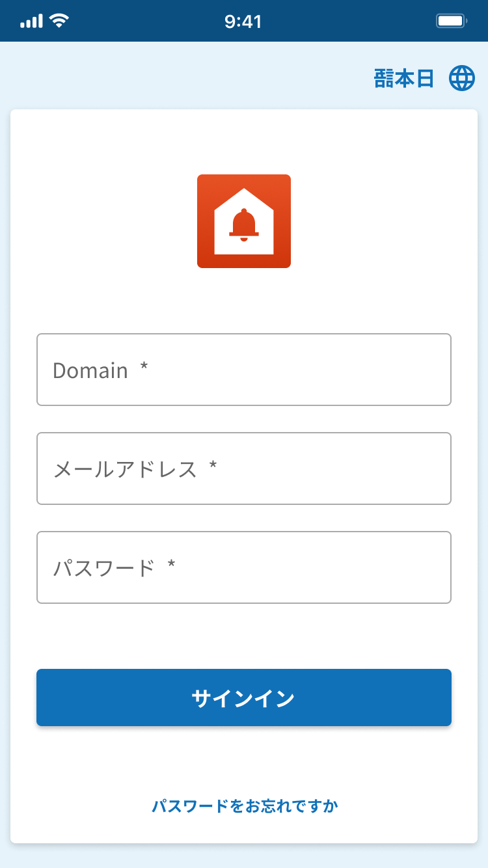This screenshot has width=488, height=868.
Task: Click the メールアドレス placeholder label text
Action: coord(124,469)
